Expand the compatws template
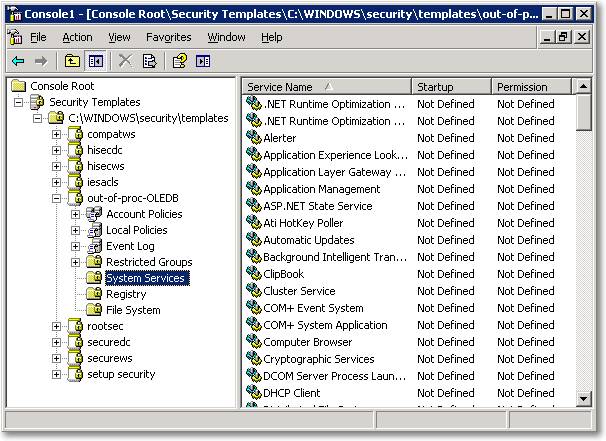Screen dimensions: 606x441 (56, 134)
